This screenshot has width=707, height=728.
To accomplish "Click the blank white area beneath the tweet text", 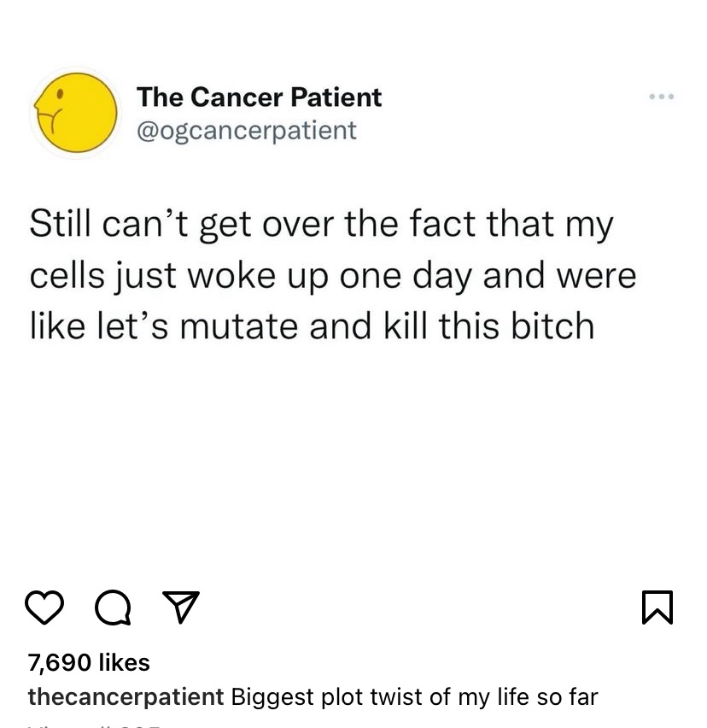I will pyautogui.click(x=353, y=453).
